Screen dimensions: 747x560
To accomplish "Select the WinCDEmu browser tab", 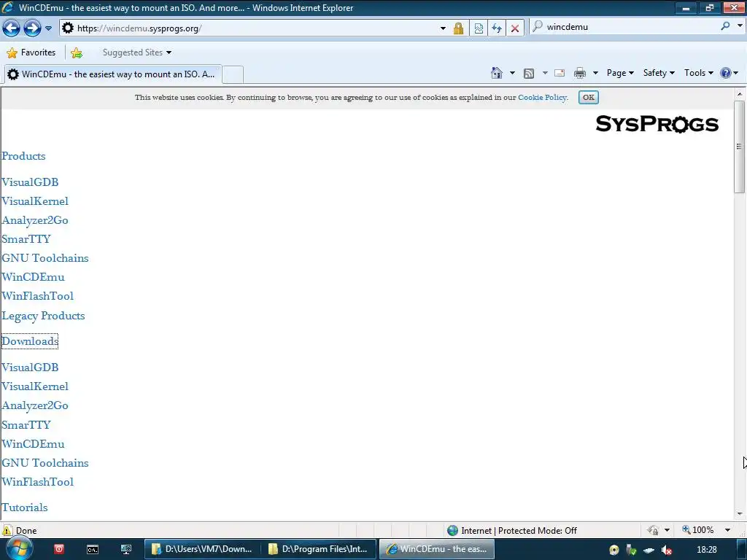I will pyautogui.click(x=113, y=74).
